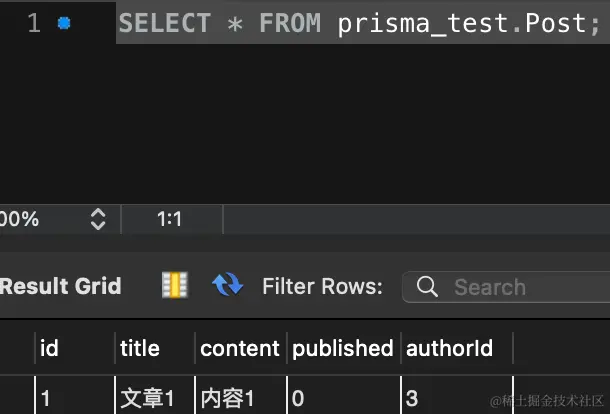Click in the Filter Rows search field
The width and height of the screenshot is (610, 414).
tap(507, 287)
